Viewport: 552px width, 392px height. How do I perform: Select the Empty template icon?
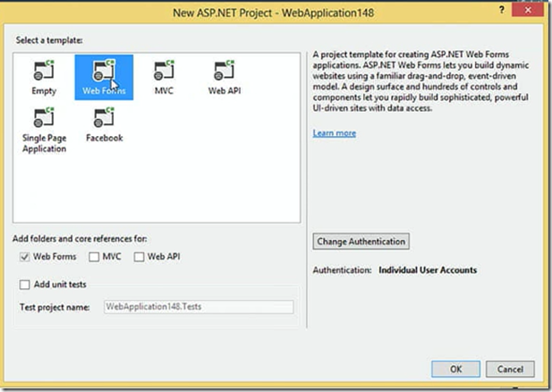44,77
